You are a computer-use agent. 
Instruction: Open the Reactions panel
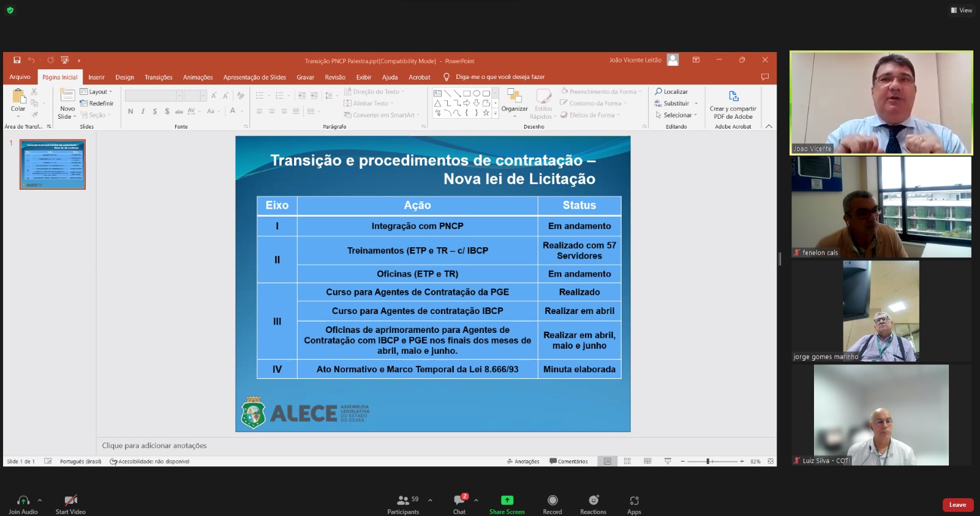tap(593, 500)
